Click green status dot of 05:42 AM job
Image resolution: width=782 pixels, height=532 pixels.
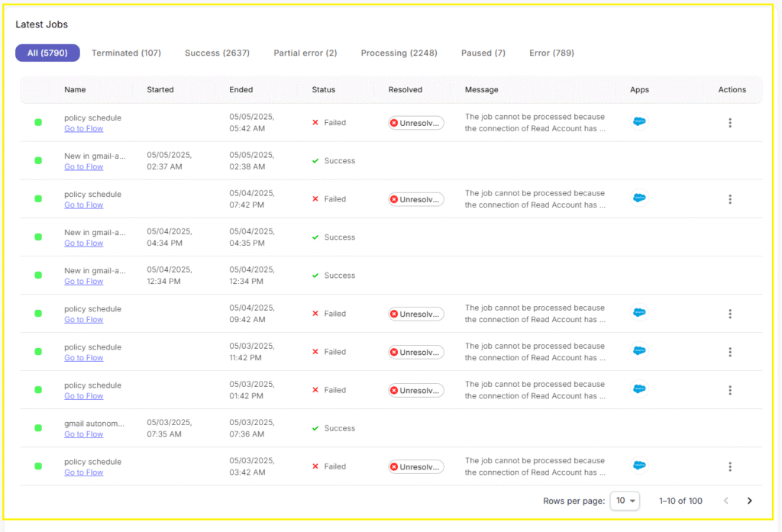tap(38, 122)
